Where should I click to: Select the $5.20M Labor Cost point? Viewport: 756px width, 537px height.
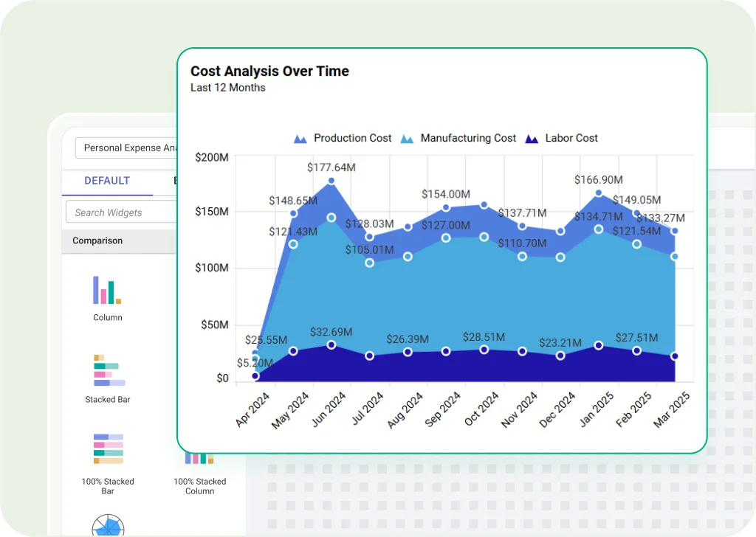click(255, 376)
